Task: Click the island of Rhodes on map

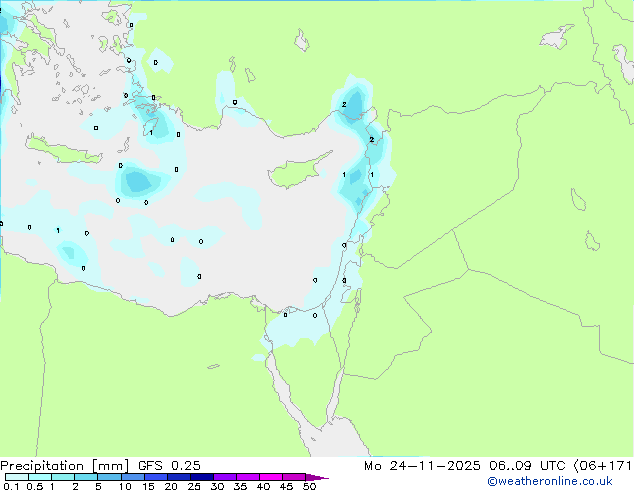Action: click(150, 127)
